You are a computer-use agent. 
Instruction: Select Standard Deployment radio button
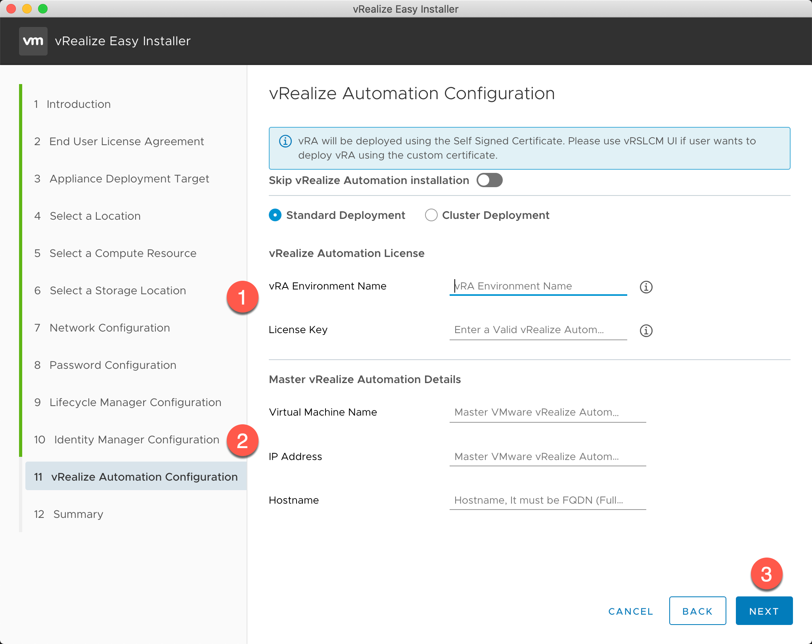click(275, 215)
